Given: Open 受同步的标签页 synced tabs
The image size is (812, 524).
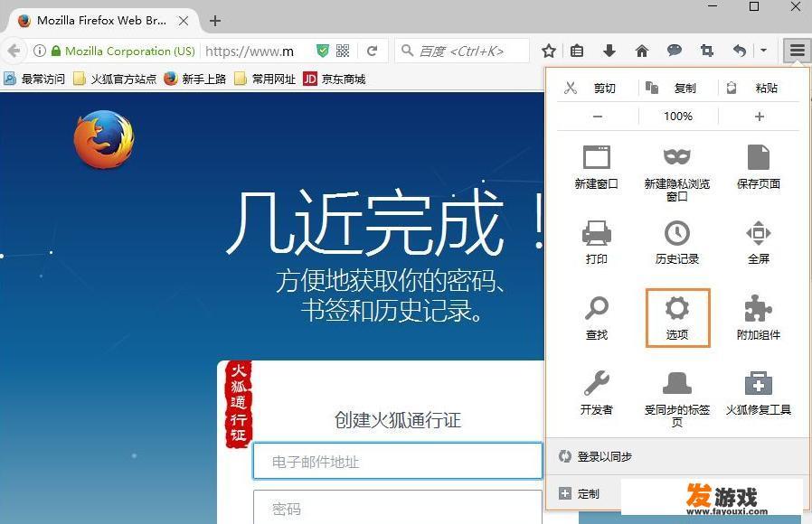Looking at the screenshot, I should (x=677, y=399).
